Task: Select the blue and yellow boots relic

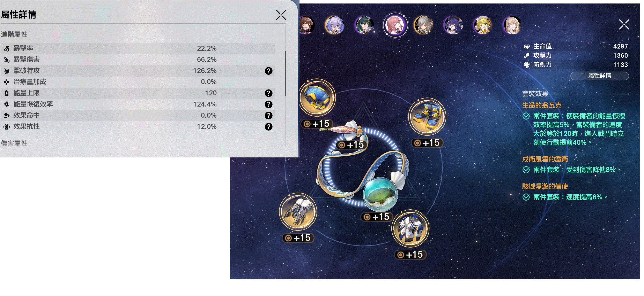Action: pos(427,117)
